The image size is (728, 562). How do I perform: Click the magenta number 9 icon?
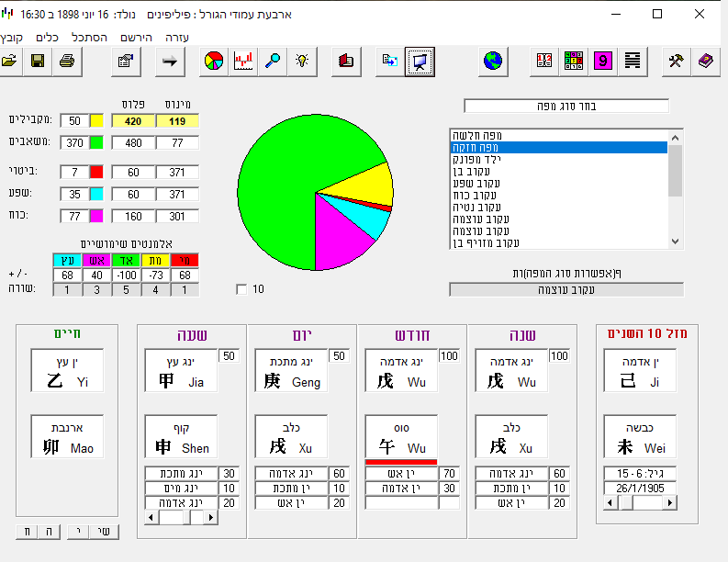pyautogui.click(x=603, y=62)
